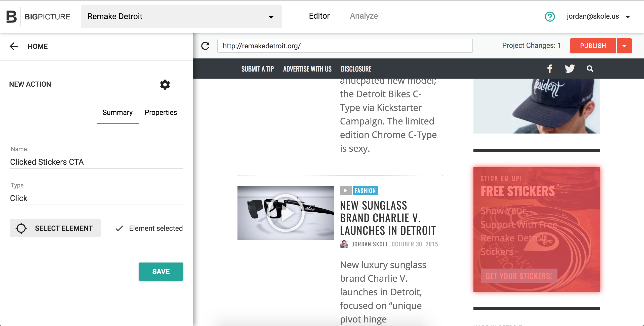
Task: Click the back arrow next to HOME
Action: tap(14, 46)
